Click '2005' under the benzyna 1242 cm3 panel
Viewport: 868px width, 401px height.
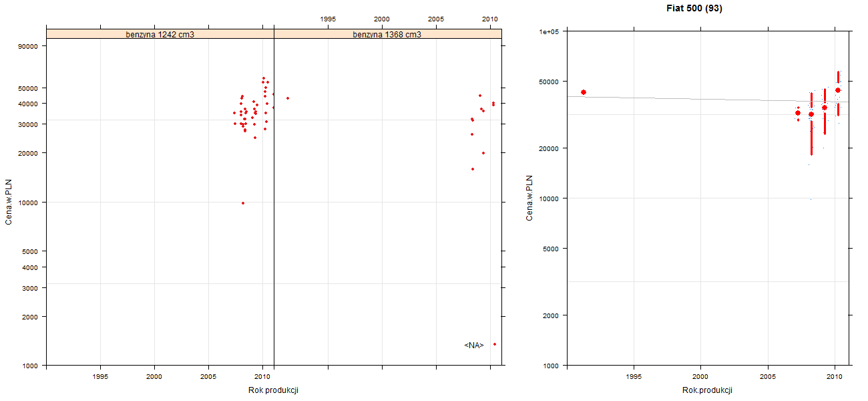point(209,377)
